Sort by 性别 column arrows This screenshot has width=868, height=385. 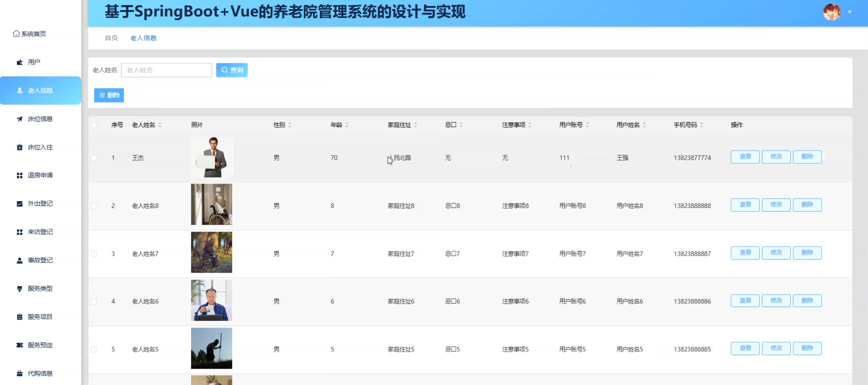289,125
